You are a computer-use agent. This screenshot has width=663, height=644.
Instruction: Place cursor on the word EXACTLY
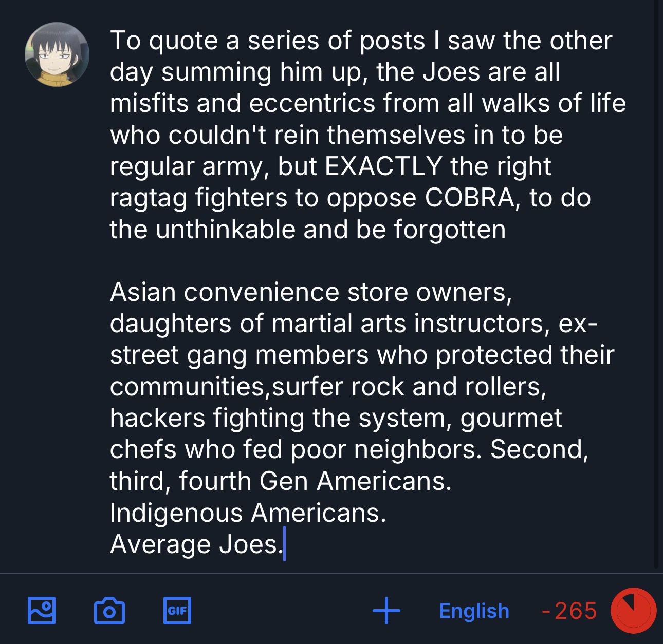coord(383,166)
